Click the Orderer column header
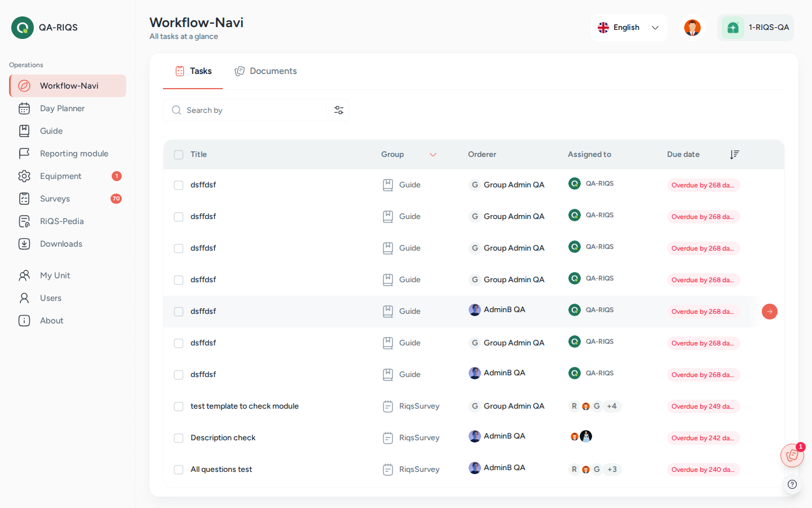The height and width of the screenshot is (508, 812). coord(482,155)
